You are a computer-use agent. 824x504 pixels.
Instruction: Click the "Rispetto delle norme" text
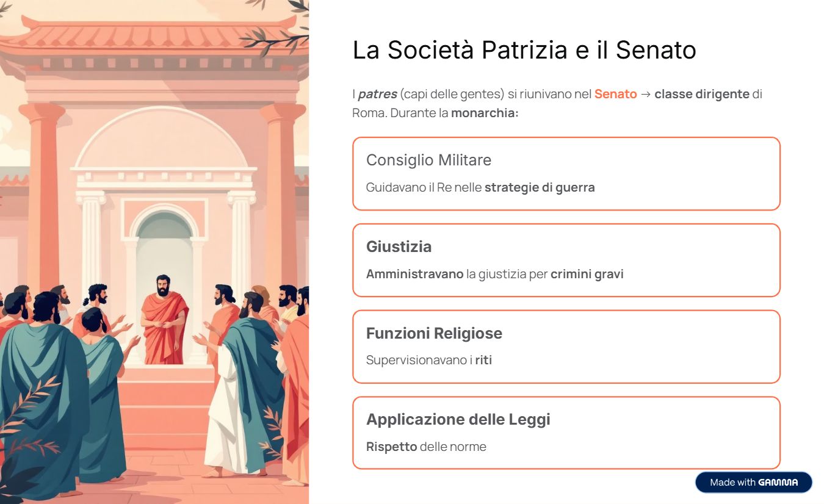(x=426, y=447)
